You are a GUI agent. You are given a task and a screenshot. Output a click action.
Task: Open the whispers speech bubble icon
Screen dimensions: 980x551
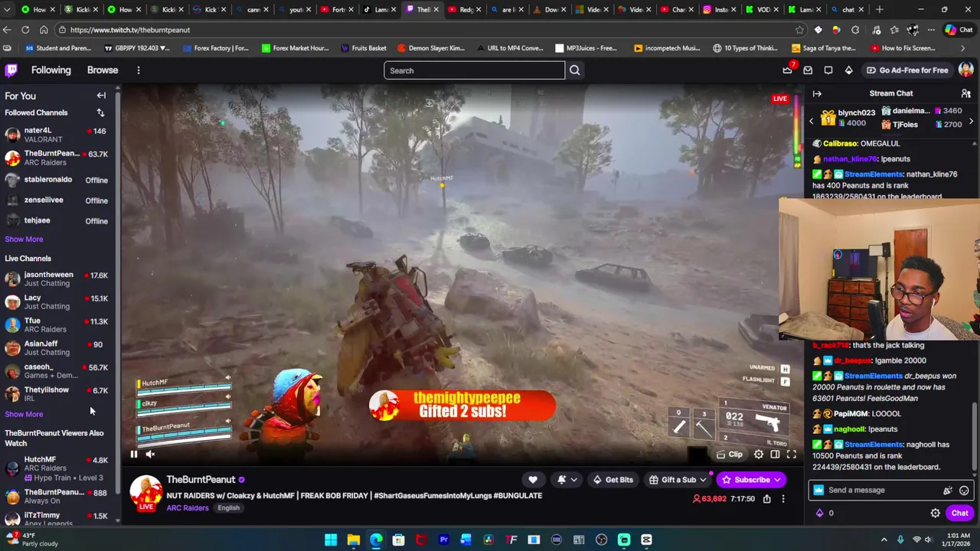coord(828,70)
